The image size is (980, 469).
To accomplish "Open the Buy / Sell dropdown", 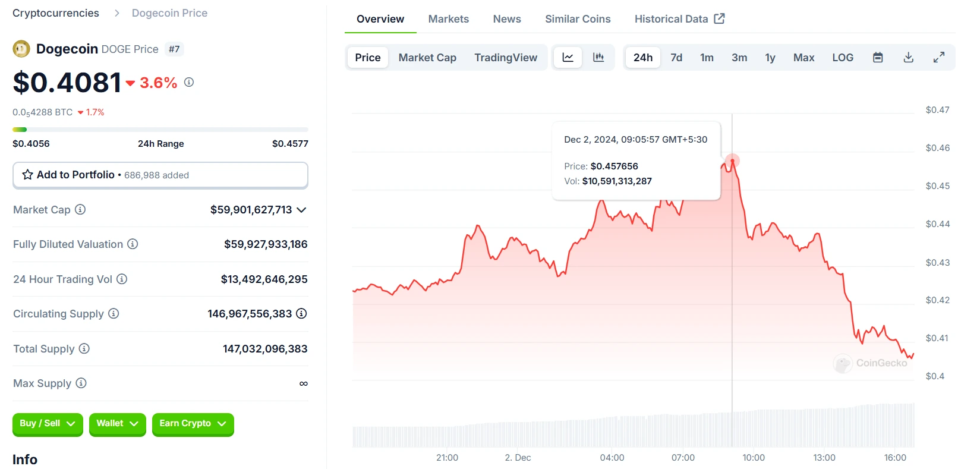I will click(48, 424).
